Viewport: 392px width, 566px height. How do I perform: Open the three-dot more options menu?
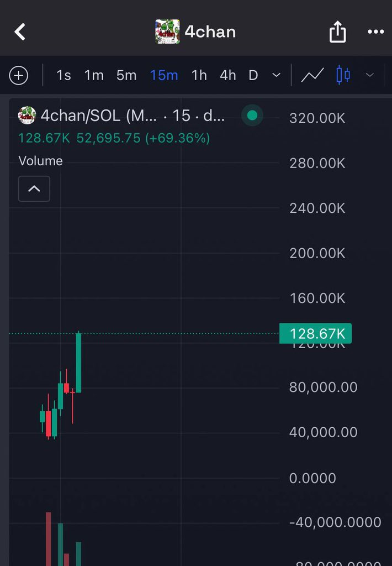tap(376, 32)
